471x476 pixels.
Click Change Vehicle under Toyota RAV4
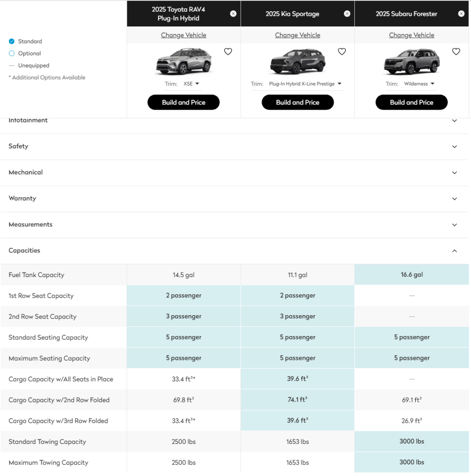tap(183, 35)
